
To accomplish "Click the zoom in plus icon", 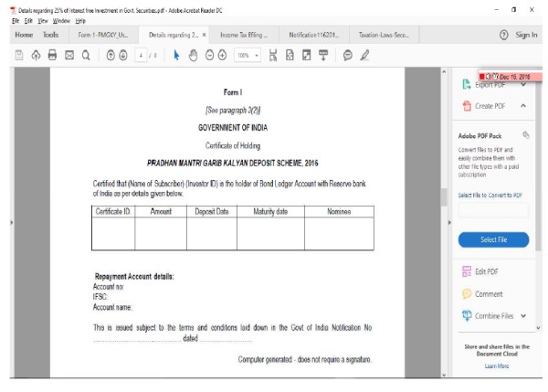I will pos(222,56).
